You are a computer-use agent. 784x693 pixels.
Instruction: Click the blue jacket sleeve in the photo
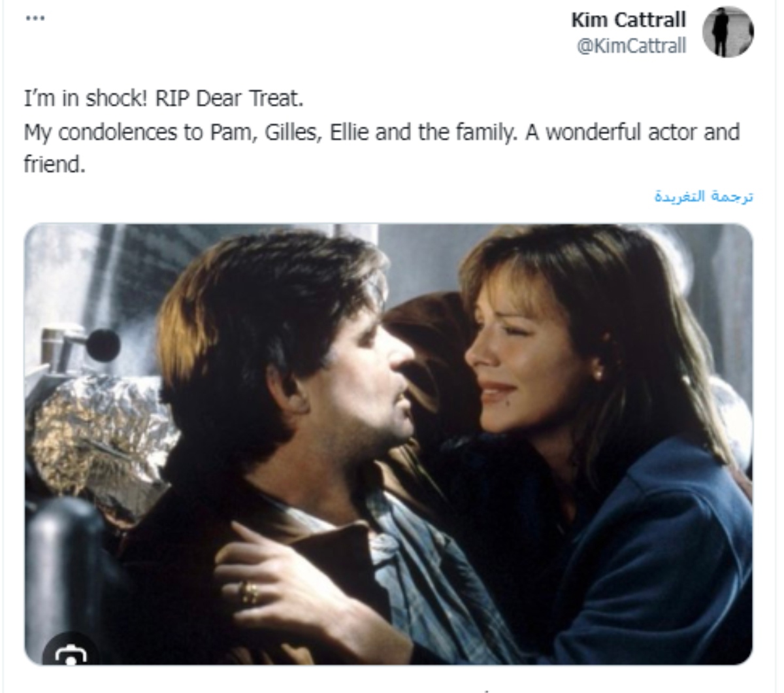click(660, 556)
